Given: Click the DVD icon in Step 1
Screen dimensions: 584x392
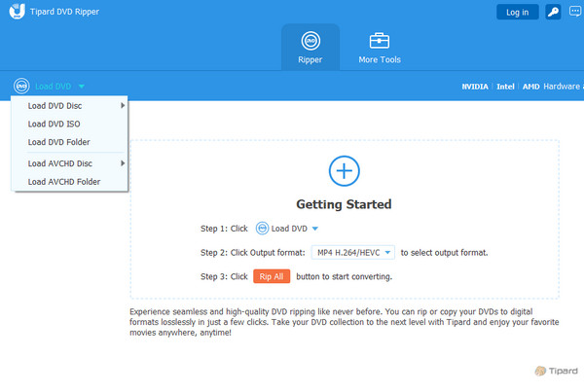Looking at the screenshot, I should pyautogui.click(x=262, y=229).
